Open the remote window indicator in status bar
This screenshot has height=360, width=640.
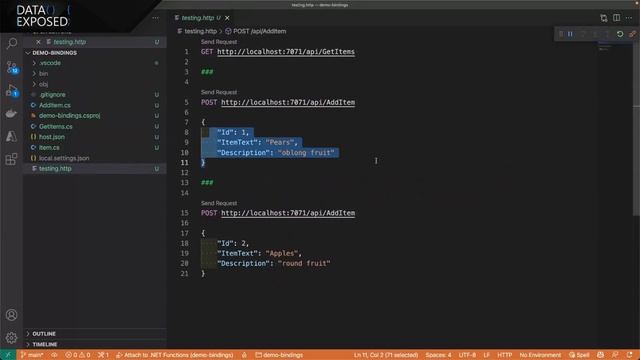pos(8,355)
